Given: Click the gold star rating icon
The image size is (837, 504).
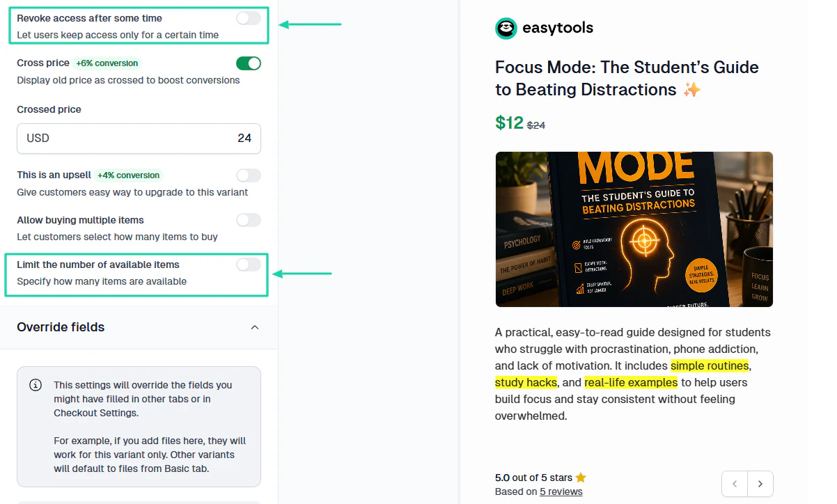Looking at the screenshot, I should click(581, 478).
